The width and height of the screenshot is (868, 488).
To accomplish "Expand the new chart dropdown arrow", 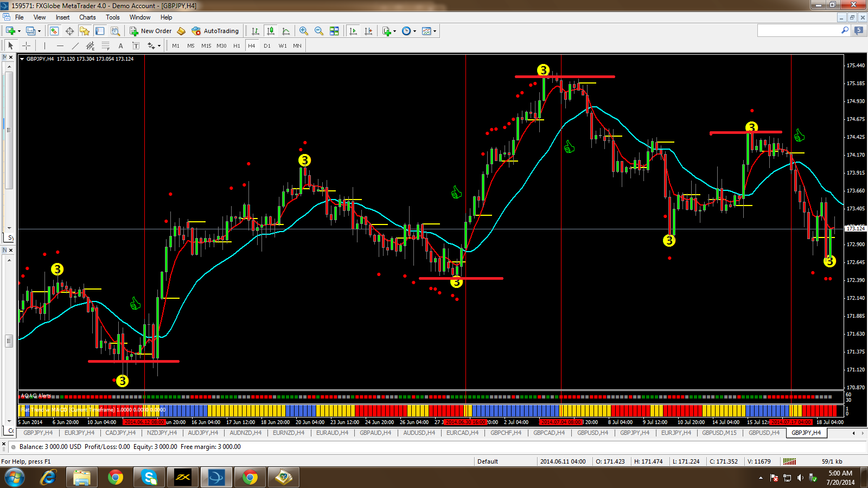I will 19,31.
